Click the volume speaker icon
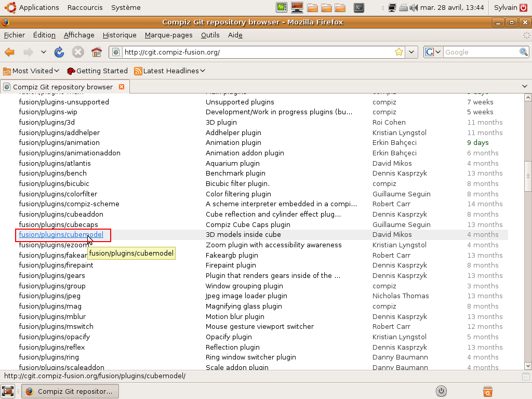This screenshot has height=399, width=532. point(414,7)
